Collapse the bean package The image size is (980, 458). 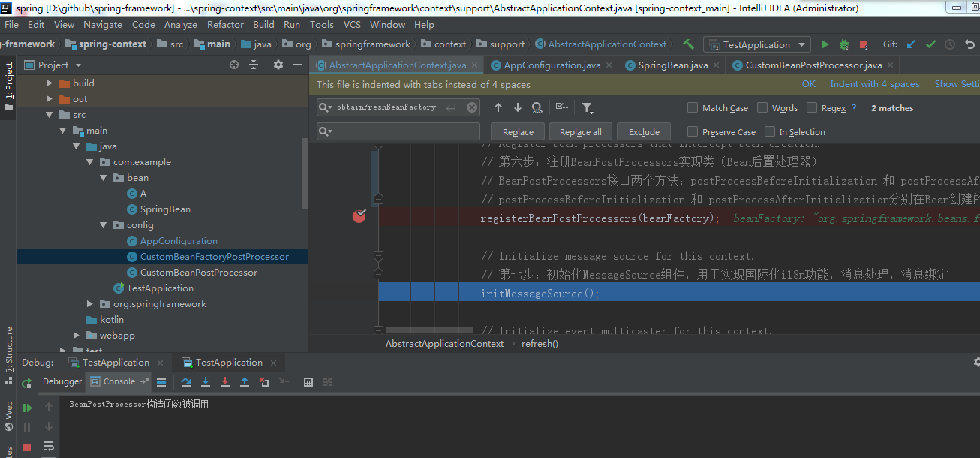tap(104, 178)
